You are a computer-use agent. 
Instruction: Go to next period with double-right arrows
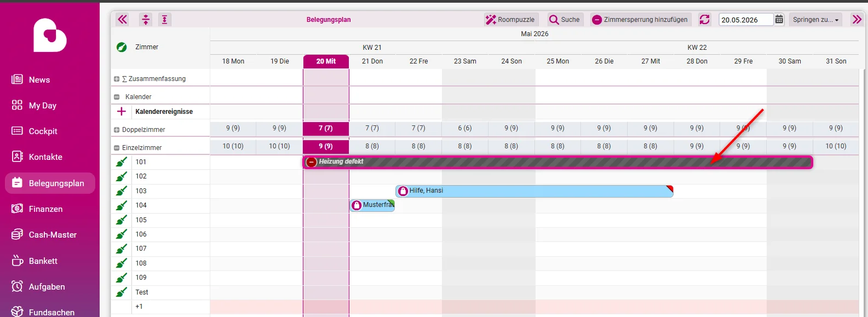(856, 20)
